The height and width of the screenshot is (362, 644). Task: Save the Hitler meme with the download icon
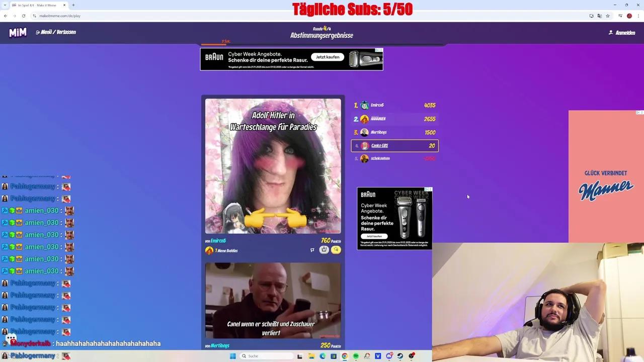pos(324,250)
